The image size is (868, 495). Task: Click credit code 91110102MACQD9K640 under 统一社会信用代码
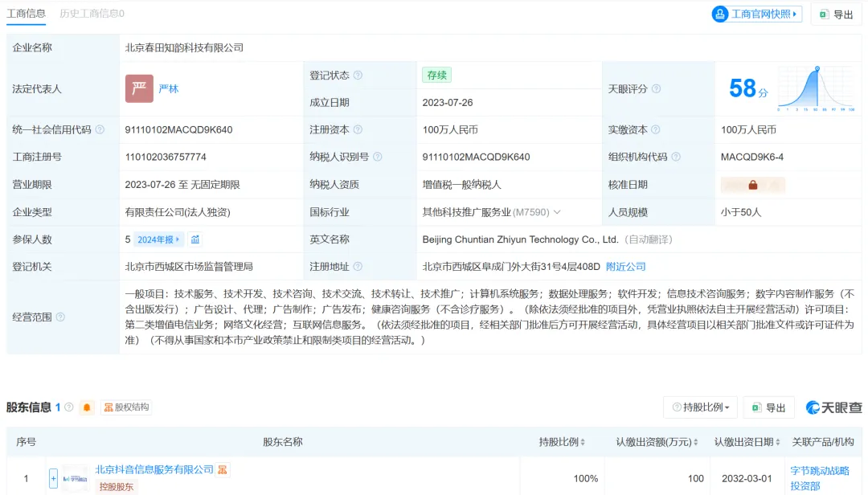coord(178,129)
